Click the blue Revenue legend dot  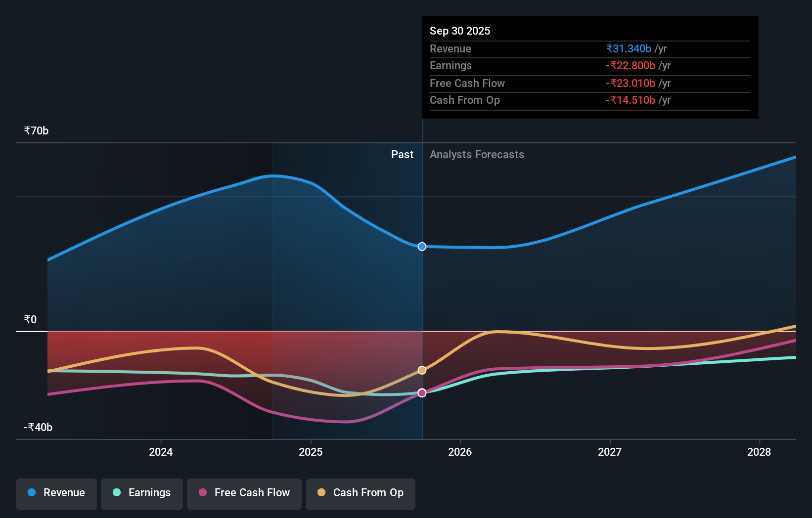(x=31, y=493)
